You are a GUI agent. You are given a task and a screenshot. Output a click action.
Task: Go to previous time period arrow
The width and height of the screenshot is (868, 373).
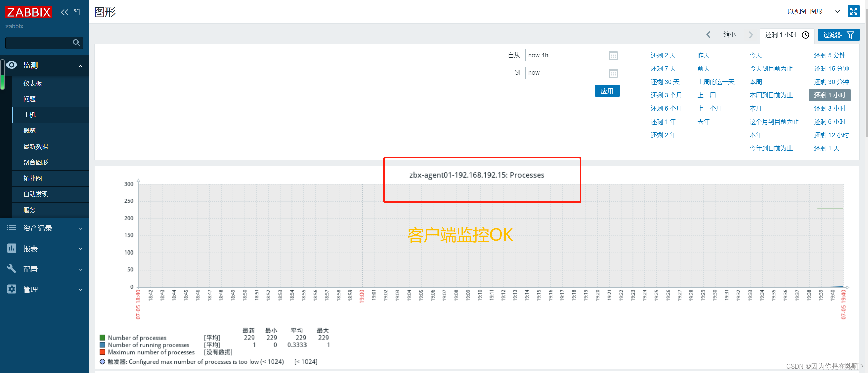point(708,34)
